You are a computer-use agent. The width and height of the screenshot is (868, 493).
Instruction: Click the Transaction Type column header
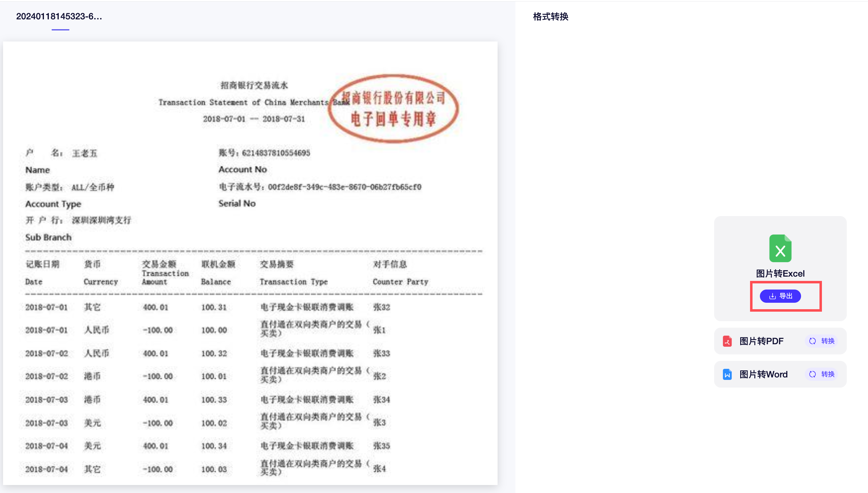click(293, 282)
